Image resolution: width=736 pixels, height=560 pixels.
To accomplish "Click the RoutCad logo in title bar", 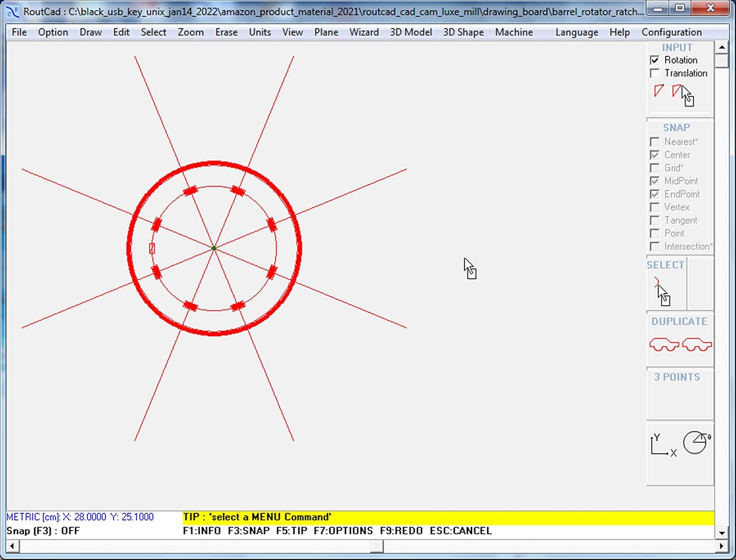I will pos(12,11).
